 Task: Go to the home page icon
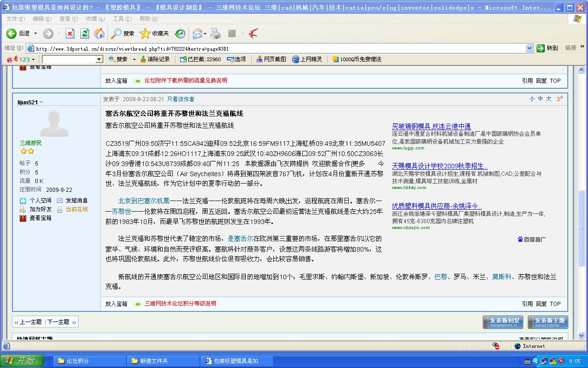[99, 33]
